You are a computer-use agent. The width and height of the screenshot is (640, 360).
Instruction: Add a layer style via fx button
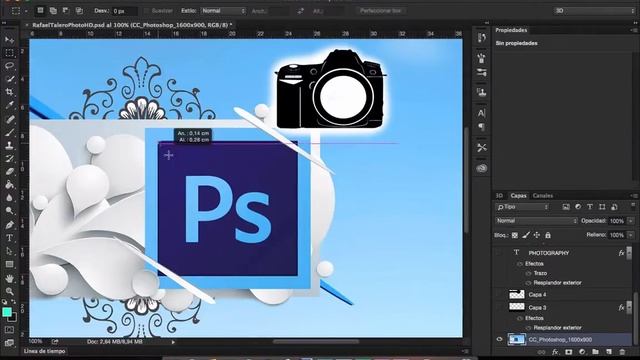(555, 352)
